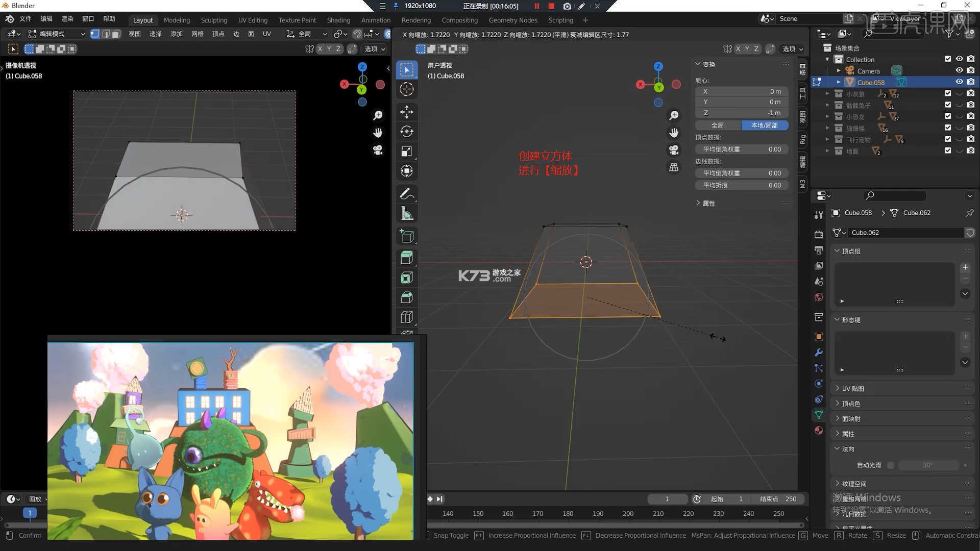Jump to timeline end button
The height and width of the screenshot is (551, 980).
pos(439,499)
